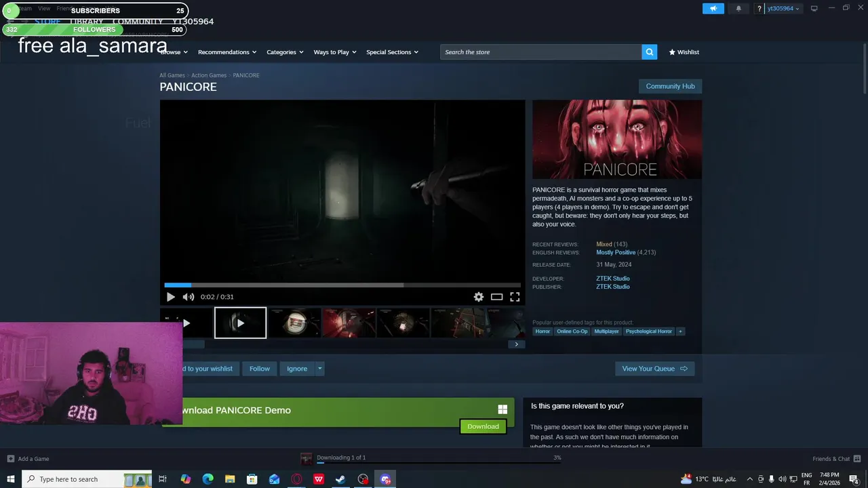Show hidden system tray icons
The height and width of the screenshot is (488, 868).
pyautogui.click(x=749, y=479)
